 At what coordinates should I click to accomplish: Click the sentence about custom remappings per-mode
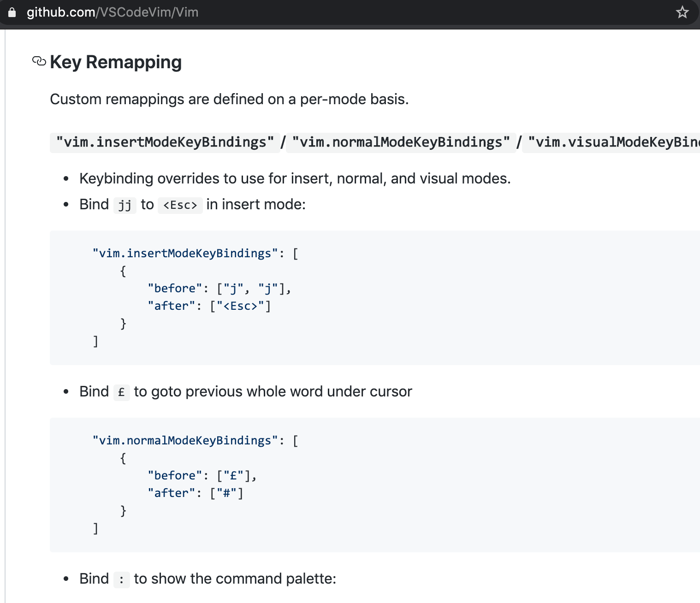(229, 99)
